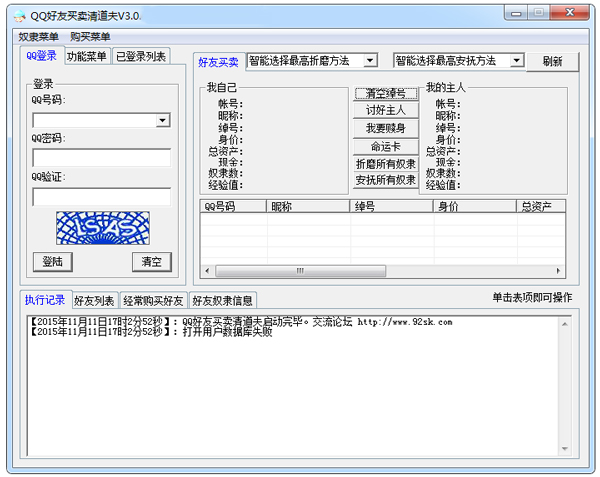Switch to the 功能菜单 tab
The width and height of the screenshot is (600, 477).
[x=87, y=57]
